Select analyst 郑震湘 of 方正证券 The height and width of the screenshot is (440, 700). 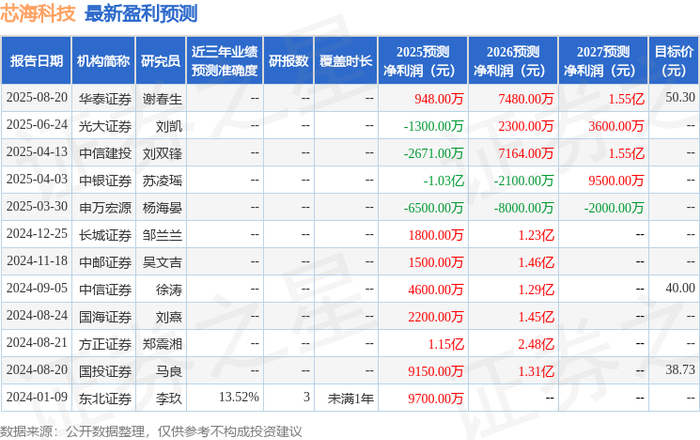pyautogui.click(x=162, y=344)
